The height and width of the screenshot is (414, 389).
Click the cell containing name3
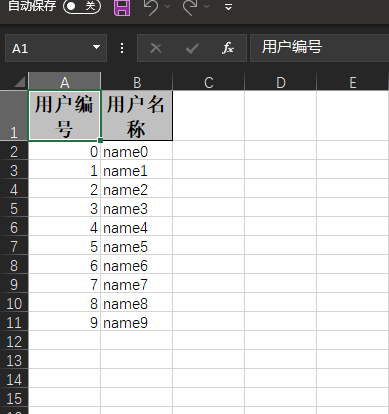(x=136, y=207)
